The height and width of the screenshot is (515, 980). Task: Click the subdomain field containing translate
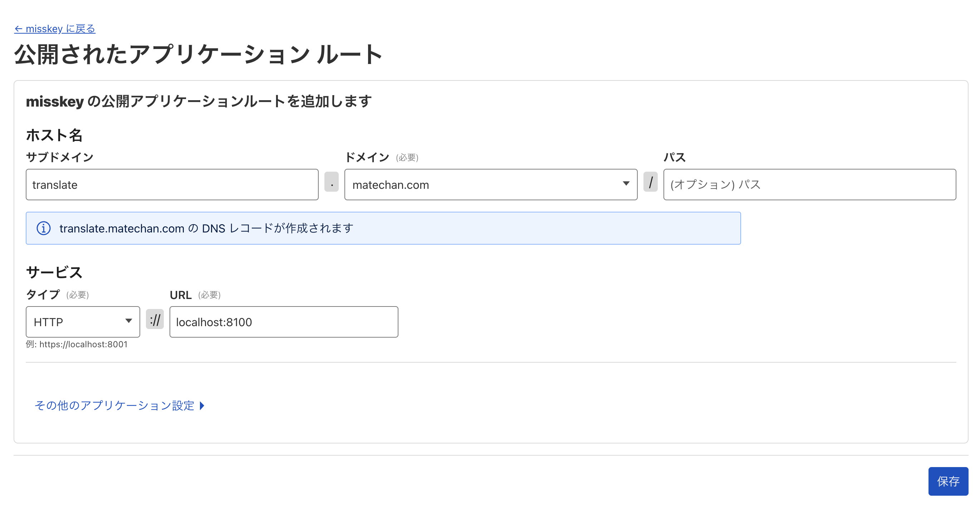[172, 185]
